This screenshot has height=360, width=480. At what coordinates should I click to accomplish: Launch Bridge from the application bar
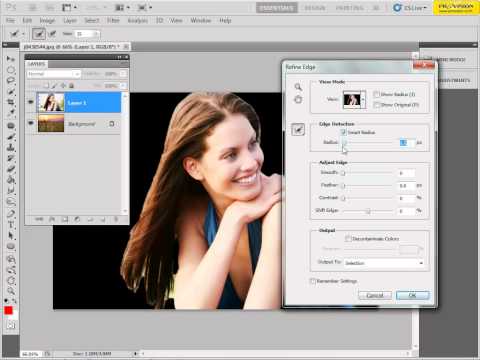pyautogui.click(x=32, y=7)
